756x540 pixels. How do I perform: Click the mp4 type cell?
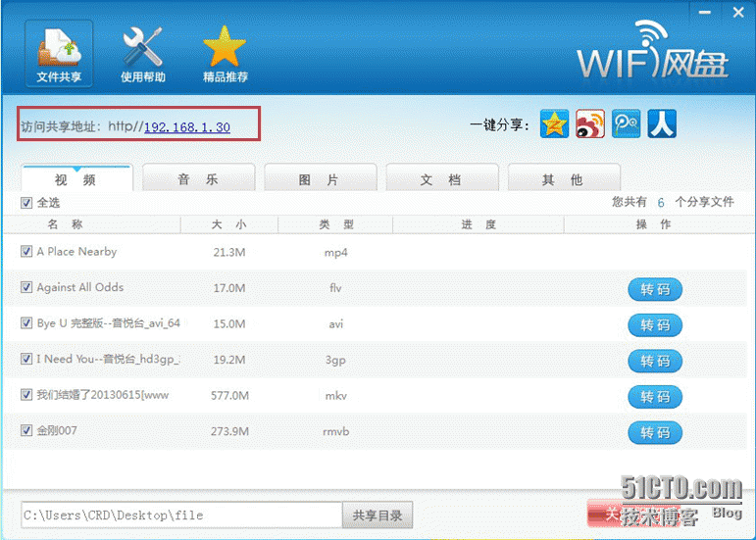tap(335, 253)
